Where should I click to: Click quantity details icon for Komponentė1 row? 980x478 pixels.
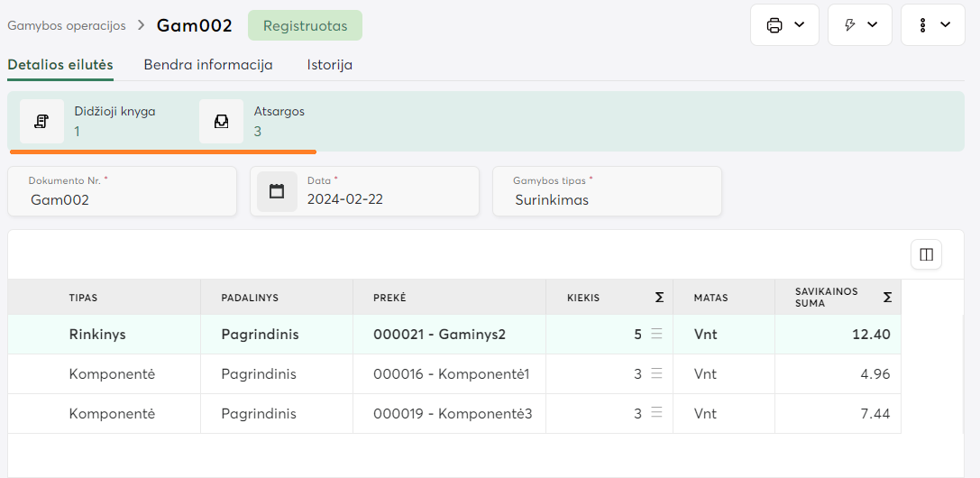point(656,373)
